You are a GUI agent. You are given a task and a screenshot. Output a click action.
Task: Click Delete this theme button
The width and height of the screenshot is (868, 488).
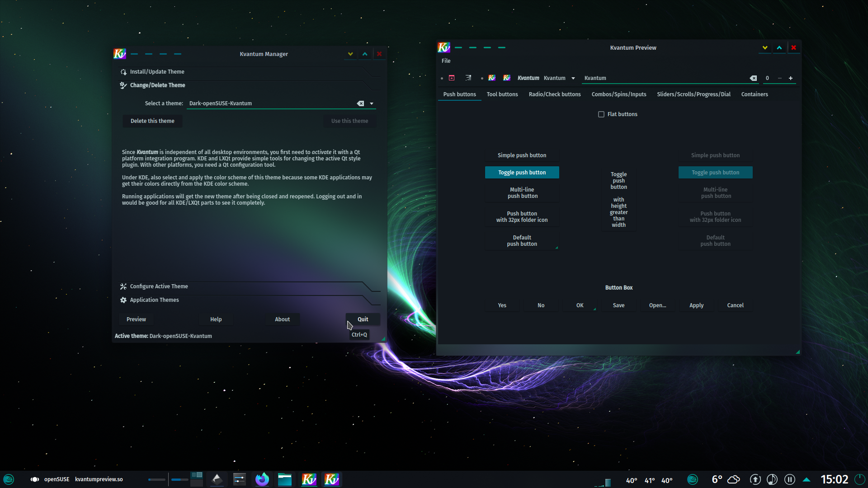(x=152, y=121)
